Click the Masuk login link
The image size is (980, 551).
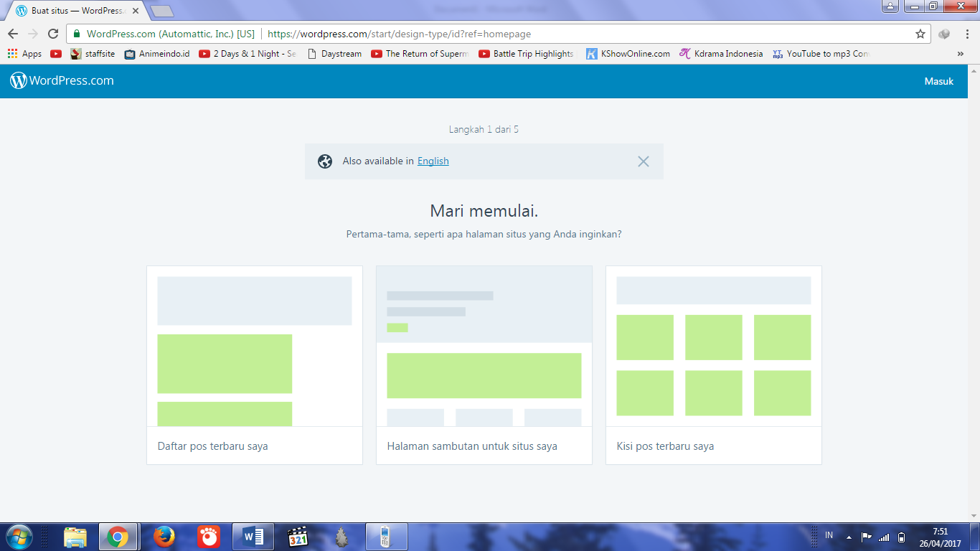[939, 81]
